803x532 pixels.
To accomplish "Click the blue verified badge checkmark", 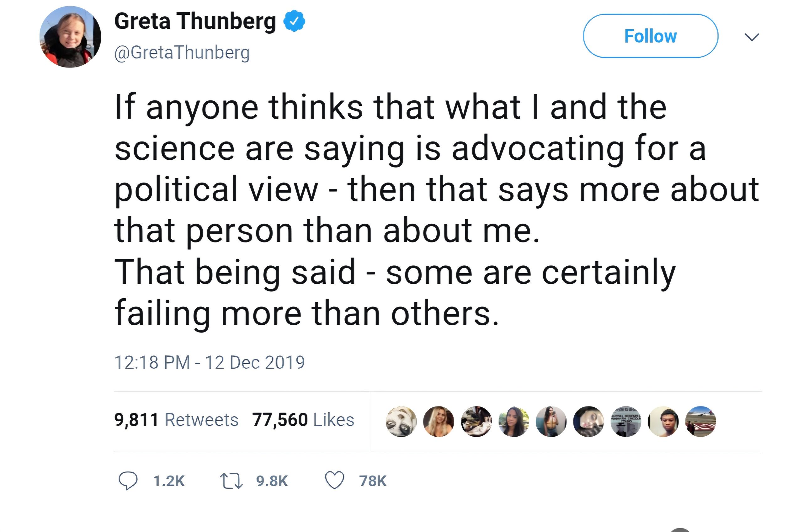I will tap(294, 21).
